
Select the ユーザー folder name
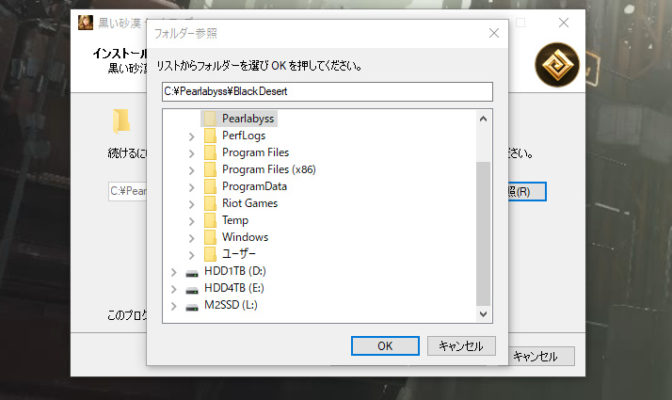click(x=238, y=254)
